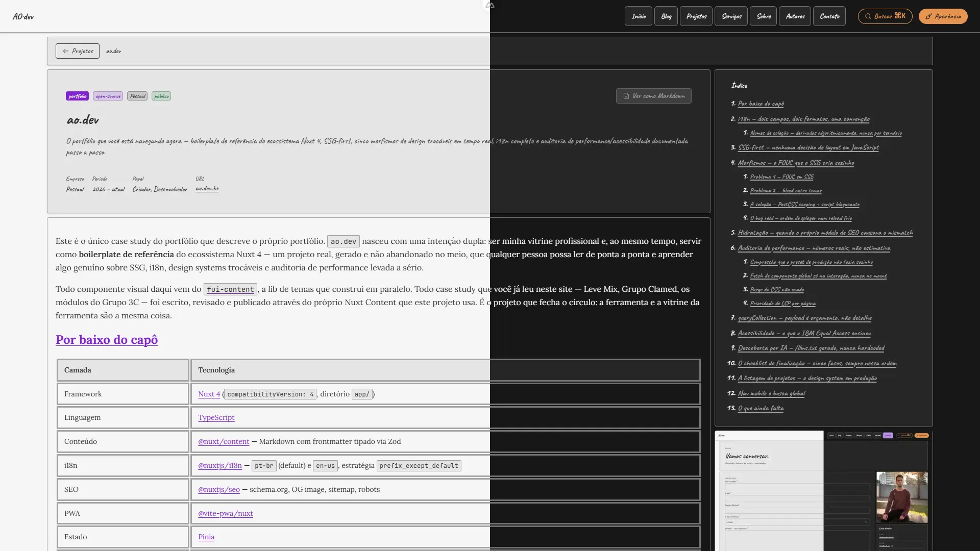The height and width of the screenshot is (551, 980).
Task: Click the 2026 - atual period value
Action: [x=108, y=189]
